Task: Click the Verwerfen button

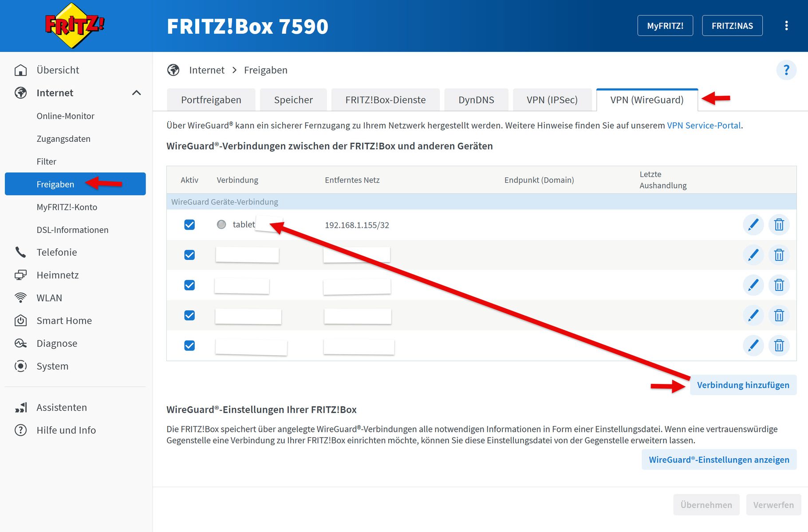Action: pyautogui.click(x=773, y=505)
